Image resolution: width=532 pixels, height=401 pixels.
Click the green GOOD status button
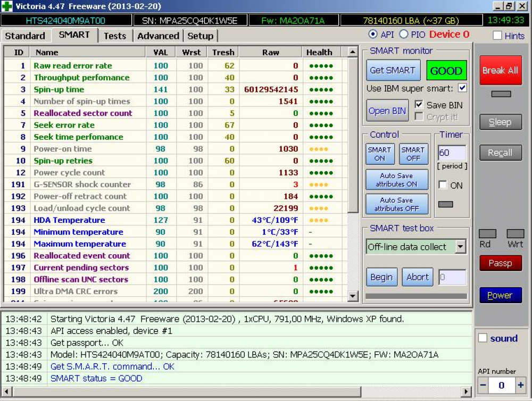click(x=446, y=71)
